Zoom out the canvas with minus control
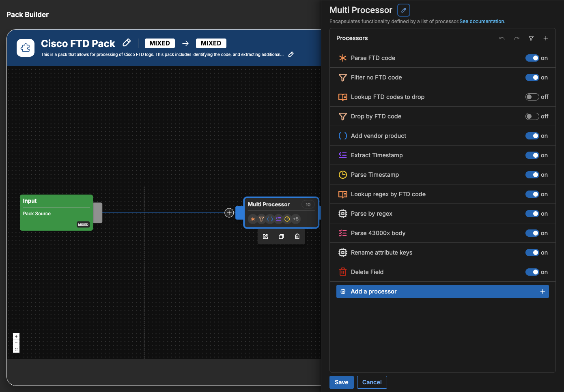 [16, 343]
